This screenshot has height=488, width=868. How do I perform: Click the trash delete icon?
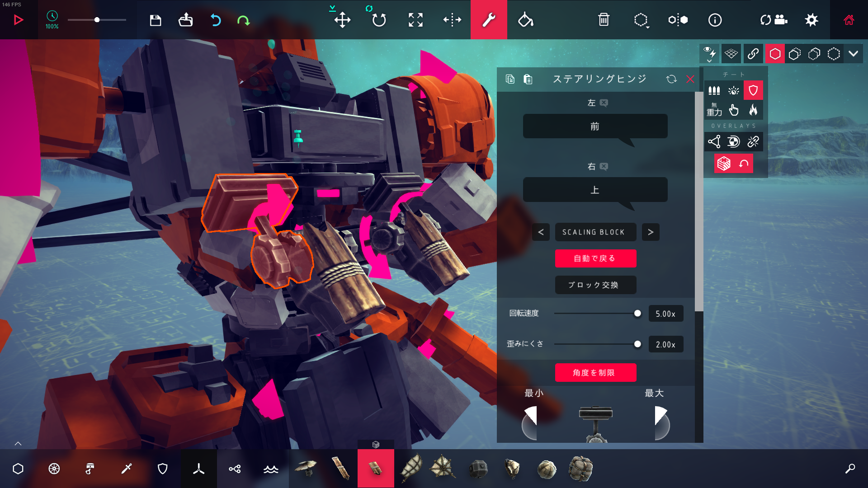pos(604,20)
